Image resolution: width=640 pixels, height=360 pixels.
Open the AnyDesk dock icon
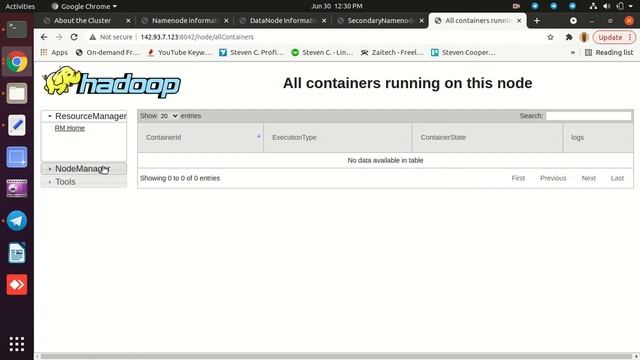17,284
